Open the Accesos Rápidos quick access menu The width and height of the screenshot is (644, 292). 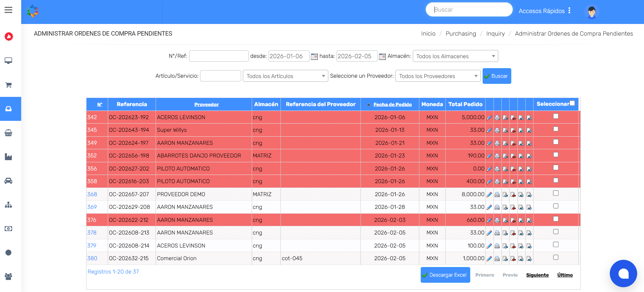(544, 11)
